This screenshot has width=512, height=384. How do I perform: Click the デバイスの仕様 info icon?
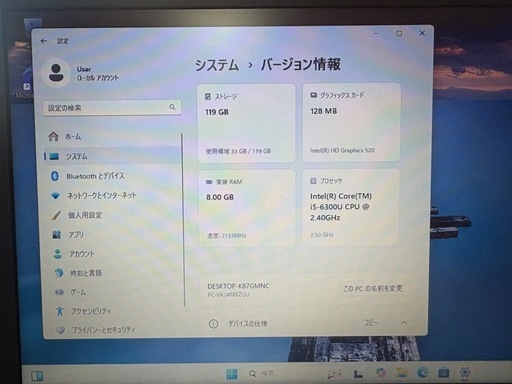213,323
